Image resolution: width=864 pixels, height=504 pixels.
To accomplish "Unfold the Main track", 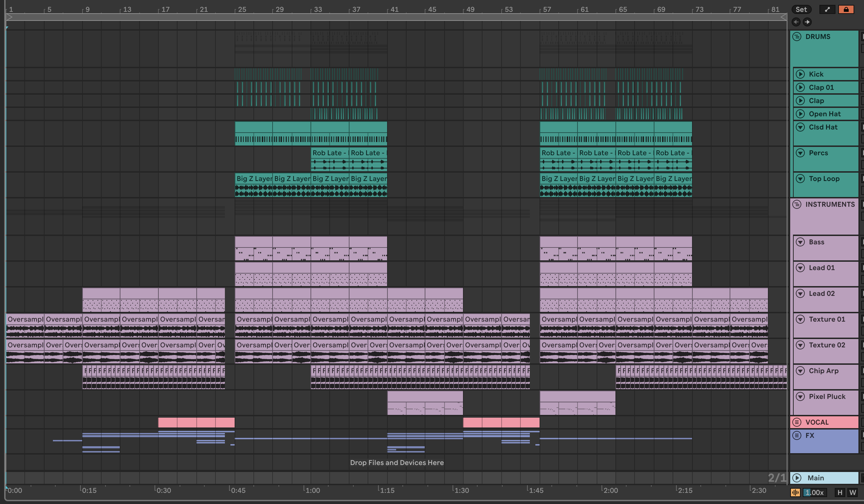I will (x=797, y=478).
